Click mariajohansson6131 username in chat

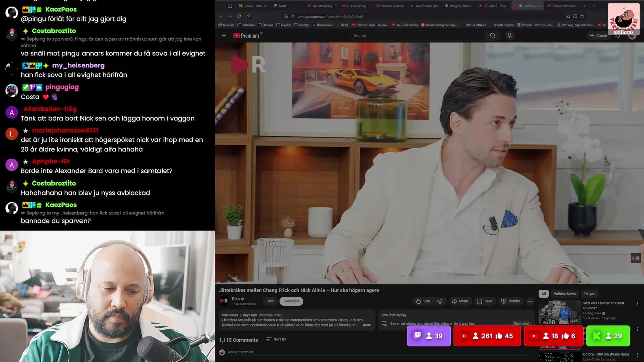coord(65,130)
